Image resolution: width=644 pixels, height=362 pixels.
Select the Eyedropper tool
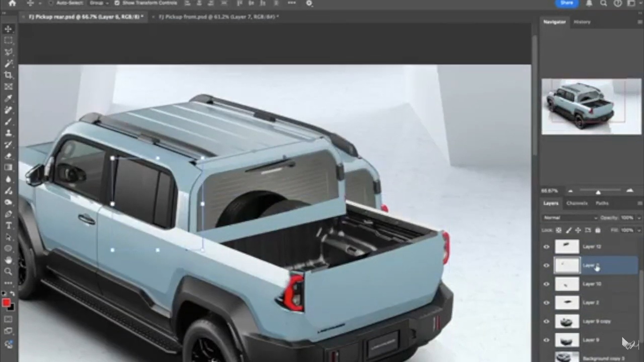[x=8, y=98]
